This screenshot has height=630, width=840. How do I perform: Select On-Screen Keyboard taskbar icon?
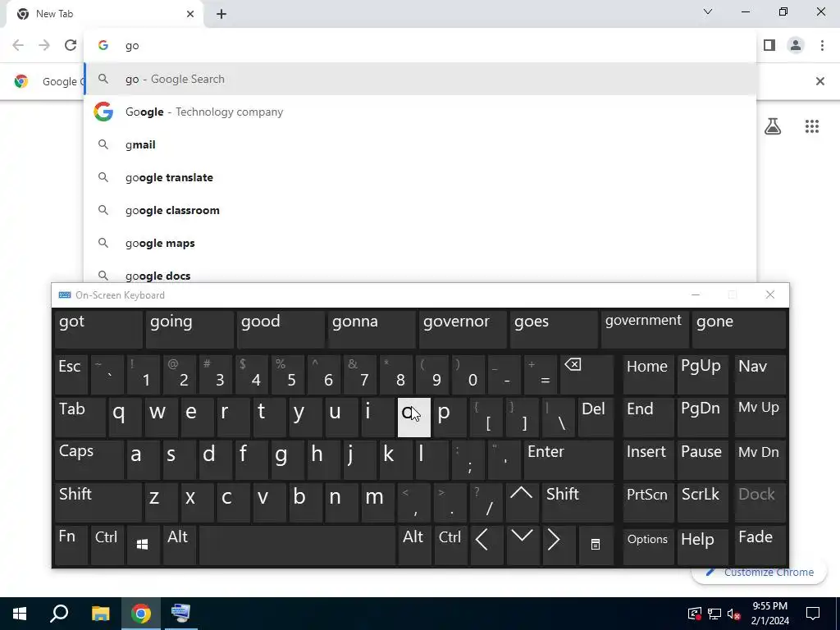pyautogui.click(x=180, y=614)
